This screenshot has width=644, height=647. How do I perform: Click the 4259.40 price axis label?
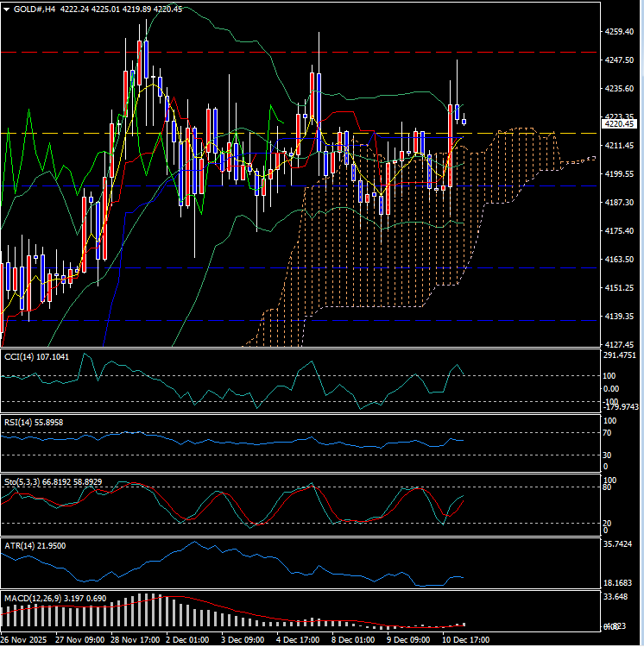tap(620, 32)
